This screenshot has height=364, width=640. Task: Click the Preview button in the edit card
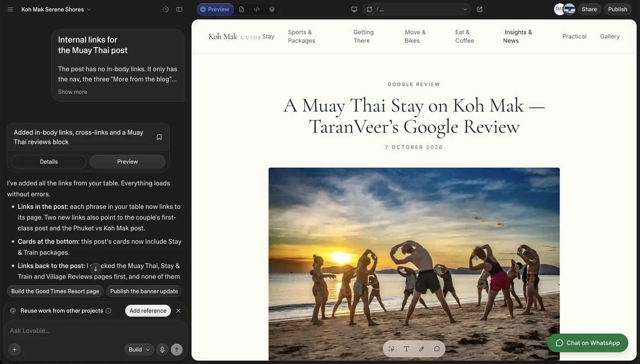pos(128,161)
